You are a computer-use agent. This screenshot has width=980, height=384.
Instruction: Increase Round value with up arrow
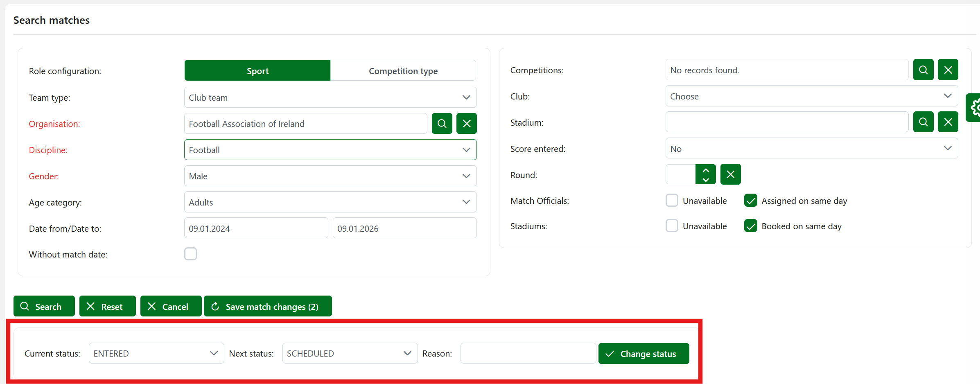pos(706,170)
